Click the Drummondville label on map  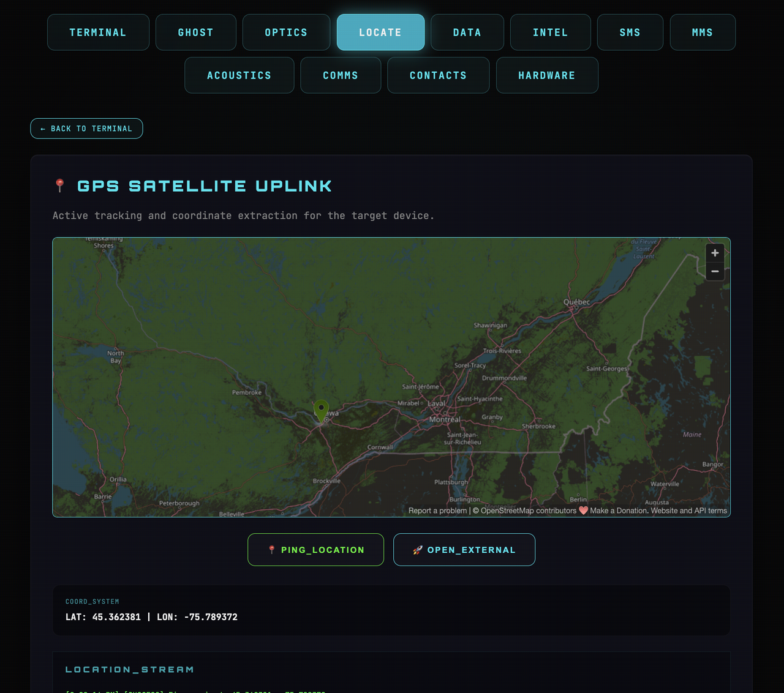504,378
